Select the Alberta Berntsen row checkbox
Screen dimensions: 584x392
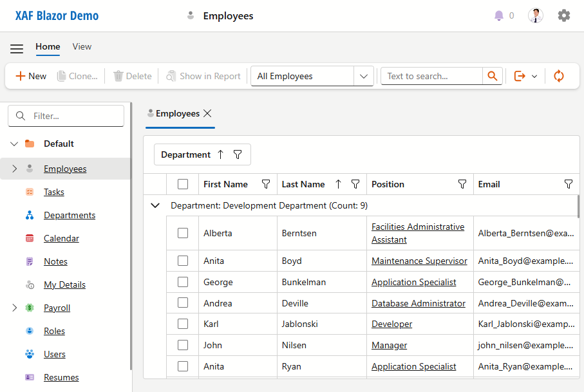(x=183, y=233)
